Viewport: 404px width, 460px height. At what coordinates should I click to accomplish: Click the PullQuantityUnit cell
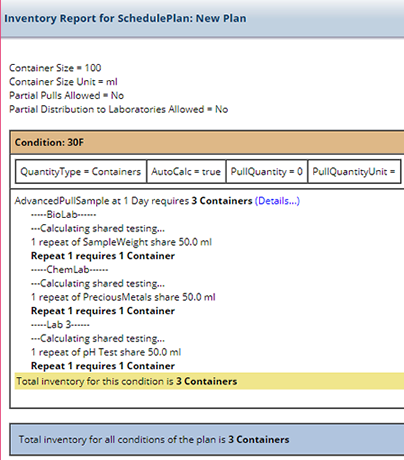(x=354, y=172)
